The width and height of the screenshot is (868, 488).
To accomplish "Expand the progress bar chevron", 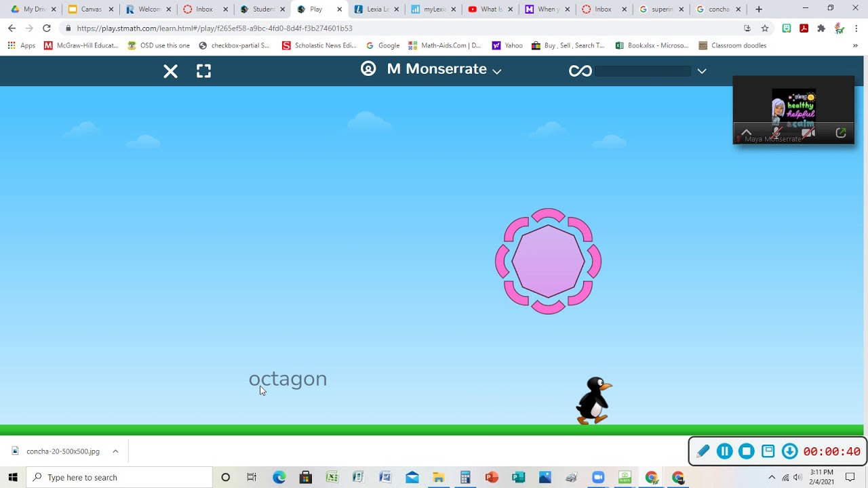I will [x=702, y=71].
